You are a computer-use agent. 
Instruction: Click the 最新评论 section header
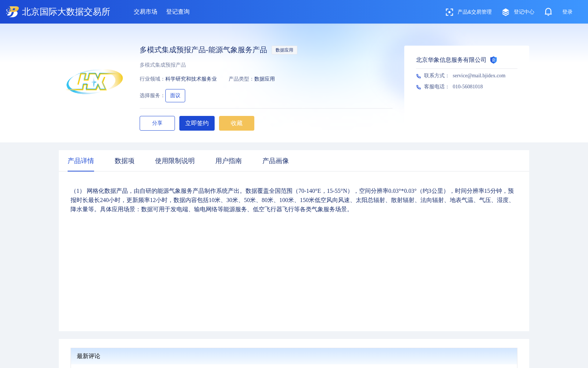pyautogui.click(x=294, y=356)
